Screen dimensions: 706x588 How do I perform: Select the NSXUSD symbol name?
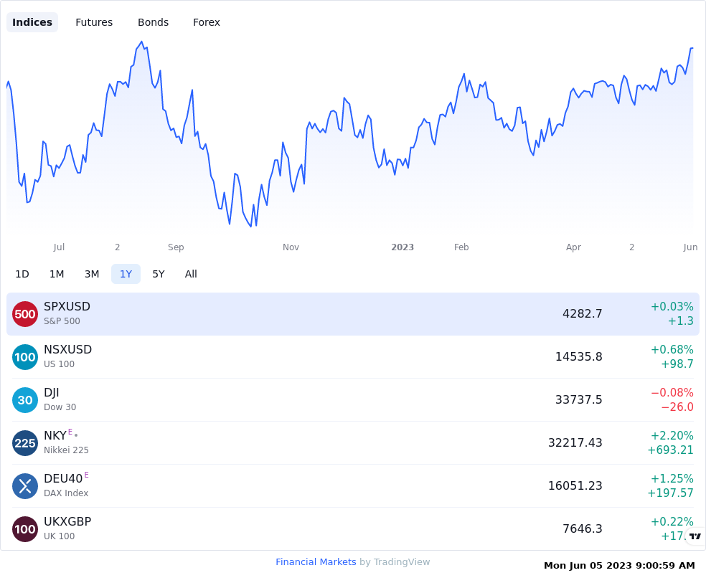tap(68, 349)
